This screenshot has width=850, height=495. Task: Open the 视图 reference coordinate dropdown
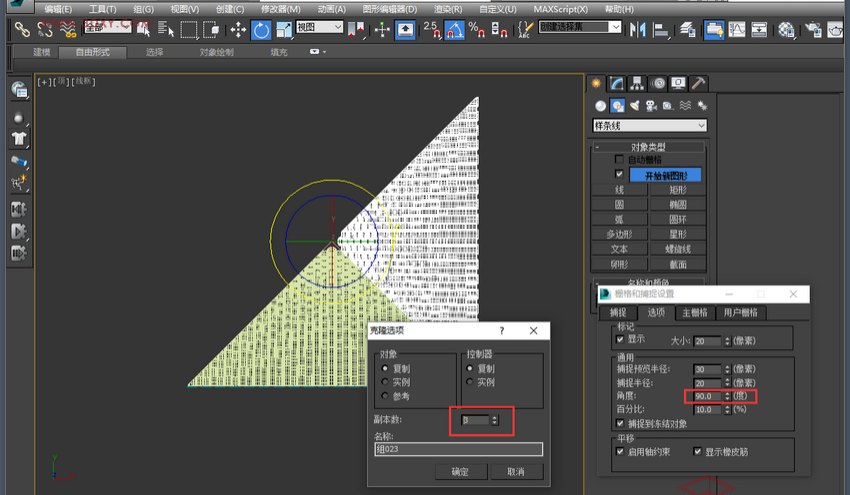(x=320, y=27)
